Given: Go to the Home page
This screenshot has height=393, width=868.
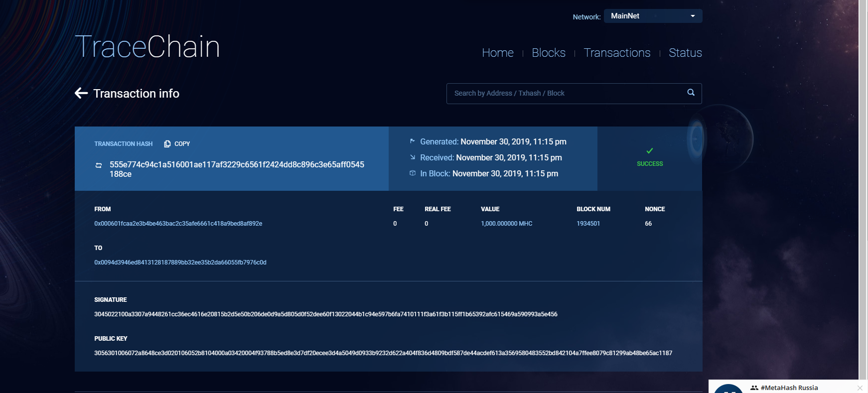Looking at the screenshot, I should 498,53.
